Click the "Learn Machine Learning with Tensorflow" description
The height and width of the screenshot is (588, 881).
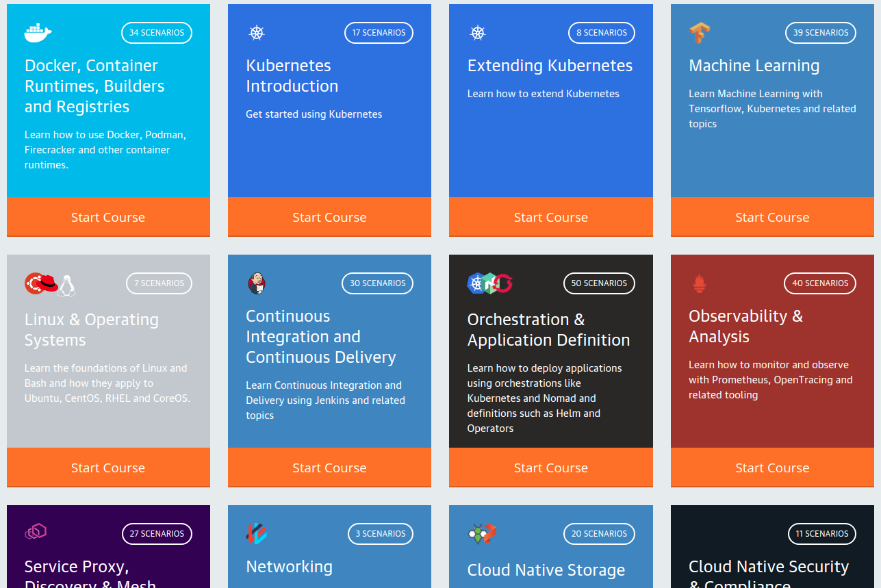[772, 109]
